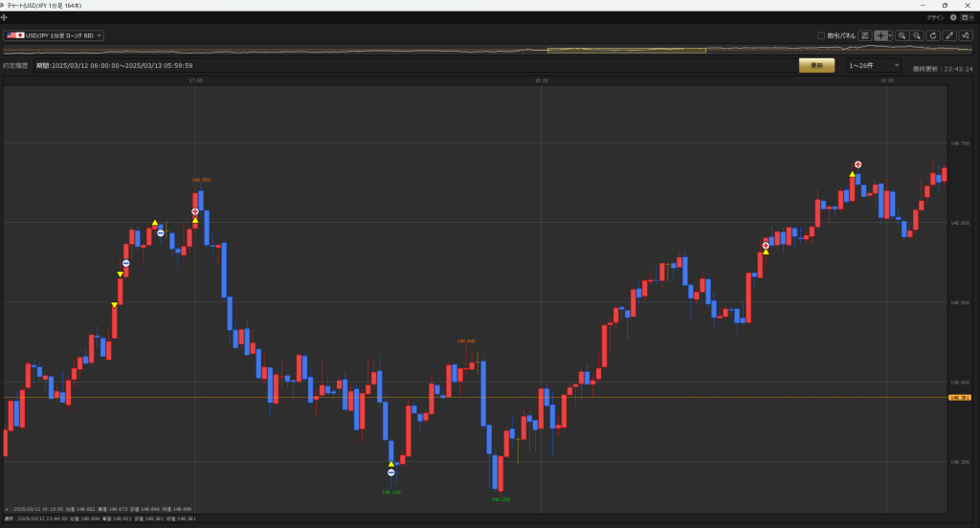Select the crosshair cursor tool
The height and width of the screenshot is (528, 980).
pos(880,35)
